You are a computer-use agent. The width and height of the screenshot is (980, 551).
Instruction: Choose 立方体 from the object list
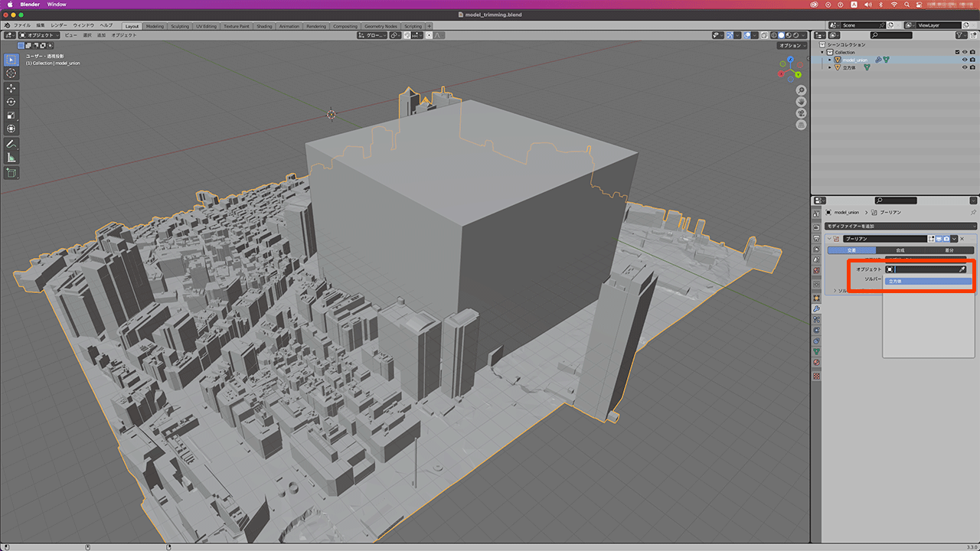[928, 281]
